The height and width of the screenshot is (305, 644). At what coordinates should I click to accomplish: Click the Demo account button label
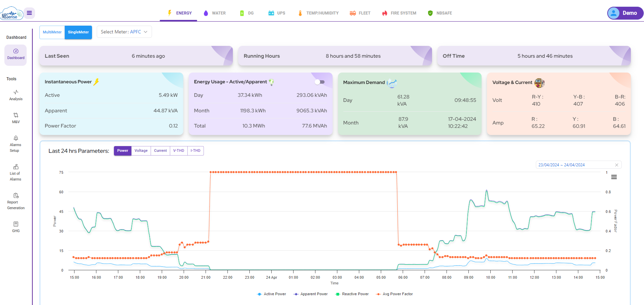point(630,13)
